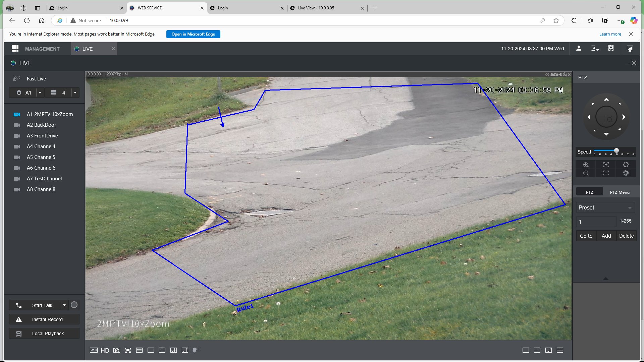644x362 pixels.
Task: Click the W:H aspect ratio icon
Action: tap(94, 350)
